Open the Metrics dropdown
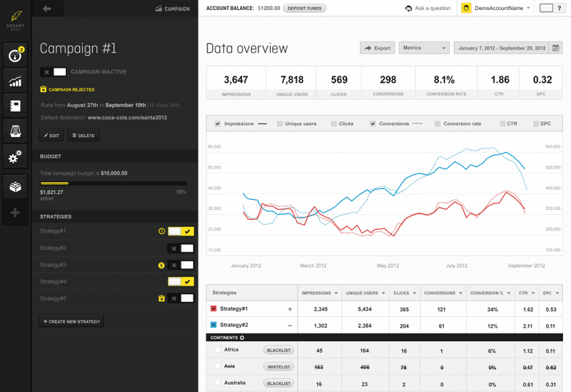This screenshot has height=392, width=571. click(424, 49)
